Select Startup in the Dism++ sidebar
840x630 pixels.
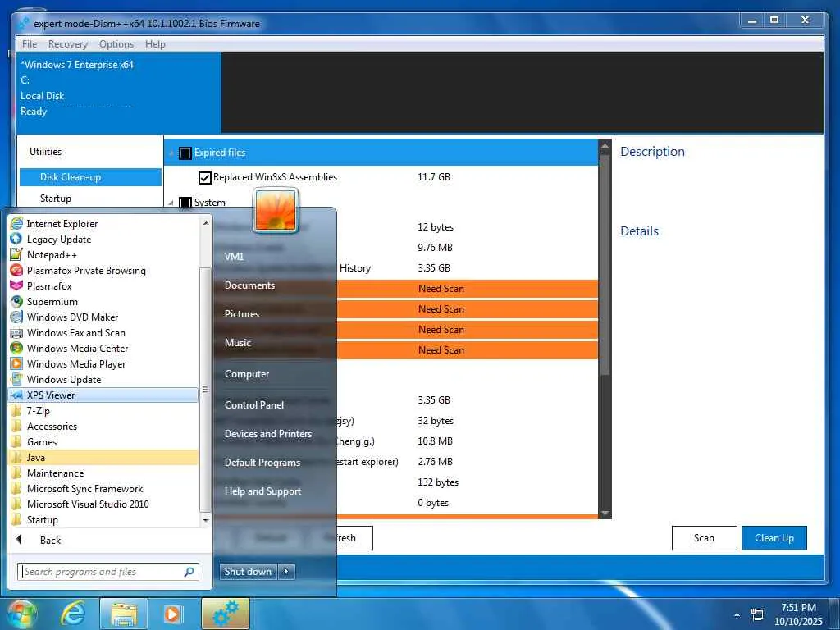point(55,199)
